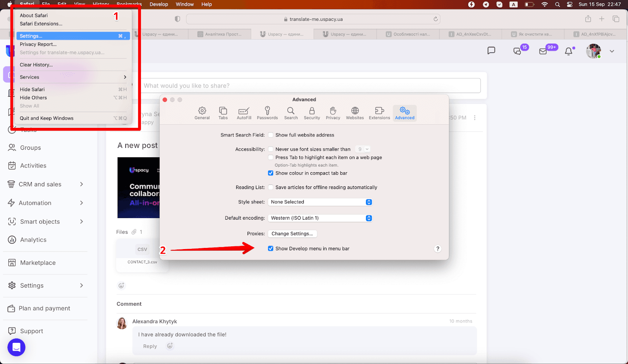Click Reply under Alexandra's comment

[x=150, y=346]
